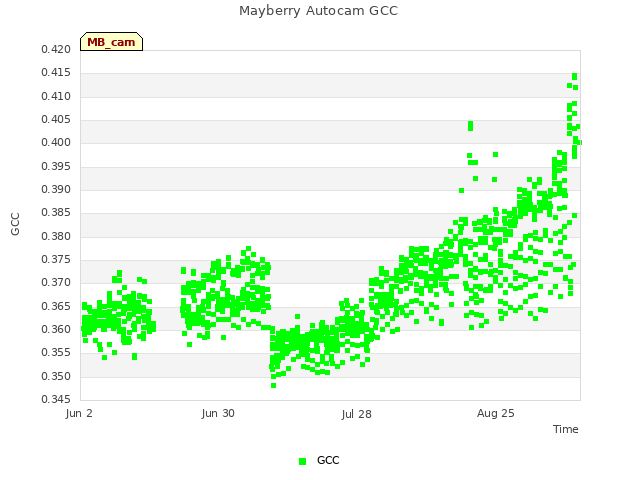Click the 0.345 y-axis tick label
The height and width of the screenshot is (480, 640).
56,399
